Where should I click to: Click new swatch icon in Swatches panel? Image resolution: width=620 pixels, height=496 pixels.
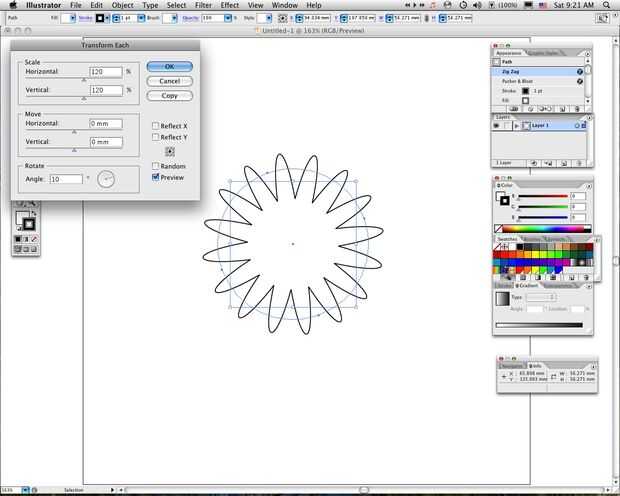tap(572, 278)
